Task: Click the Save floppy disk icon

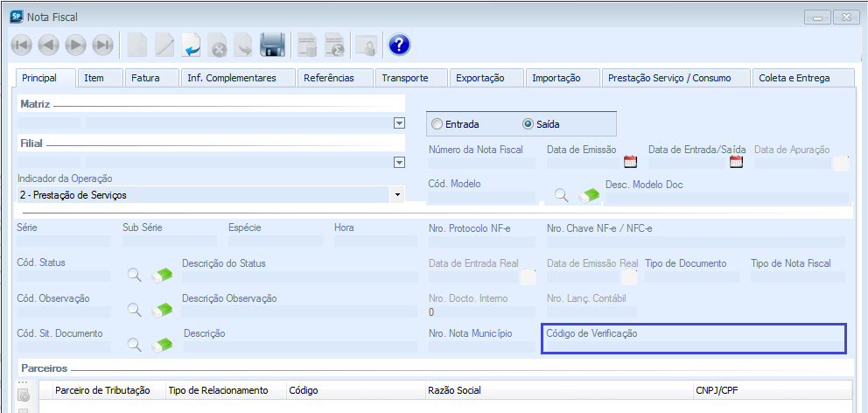Action: pos(273,45)
